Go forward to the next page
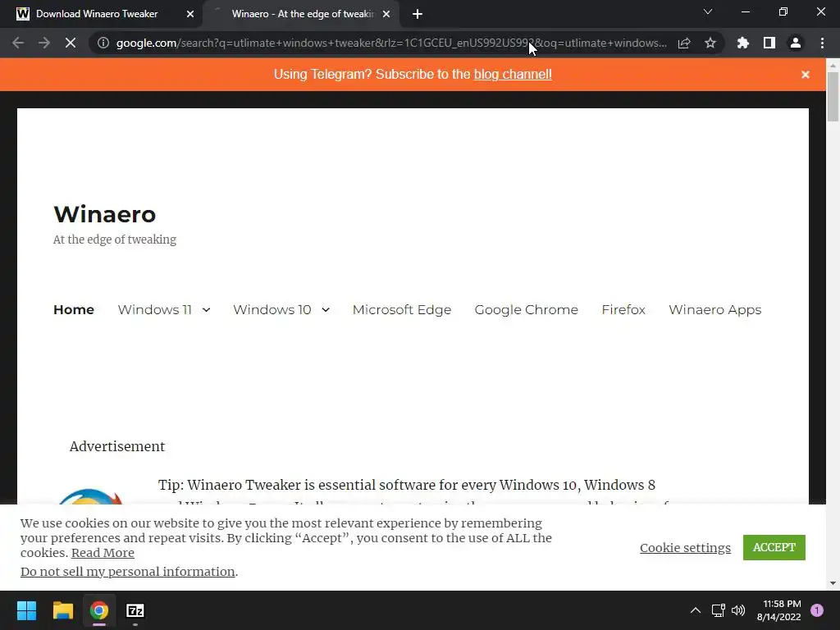 coord(44,43)
